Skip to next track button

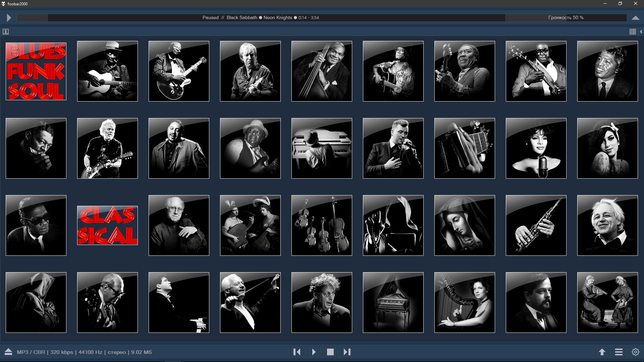[347, 352]
